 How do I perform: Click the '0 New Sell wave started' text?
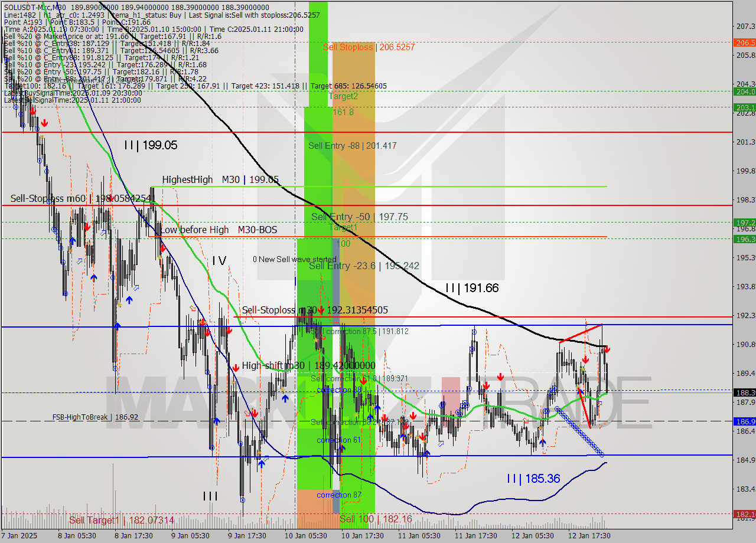pyautogui.click(x=295, y=259)
